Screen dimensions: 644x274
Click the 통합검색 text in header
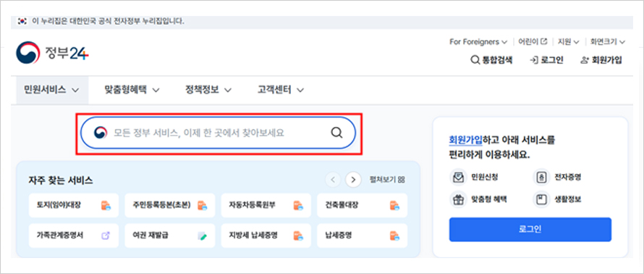point(497,60)
